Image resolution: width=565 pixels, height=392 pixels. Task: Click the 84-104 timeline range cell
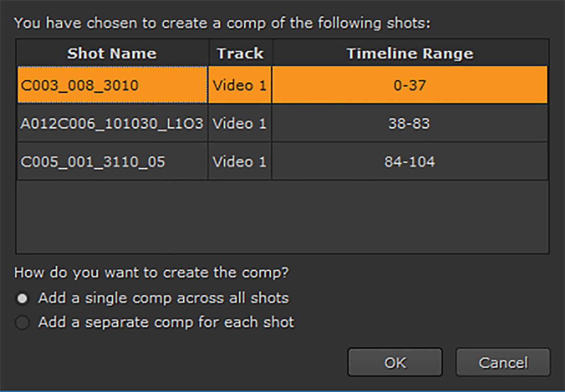(x=410, y=162)
